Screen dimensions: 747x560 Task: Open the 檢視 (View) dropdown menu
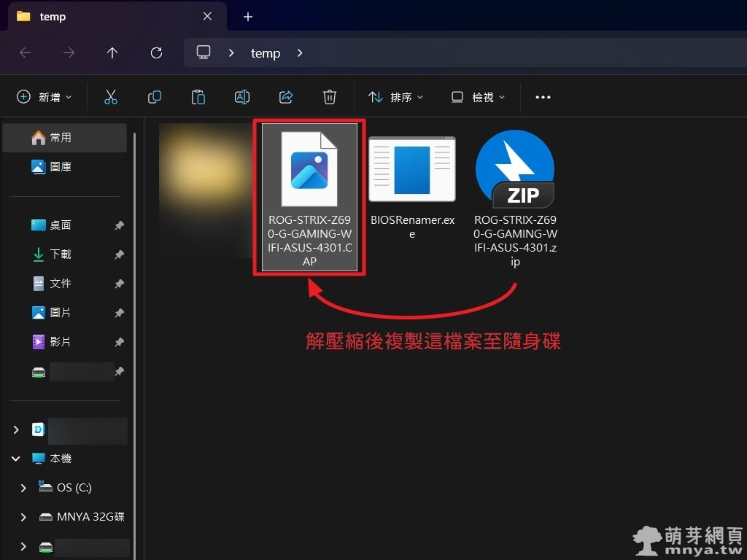click(x=478, y=97)
